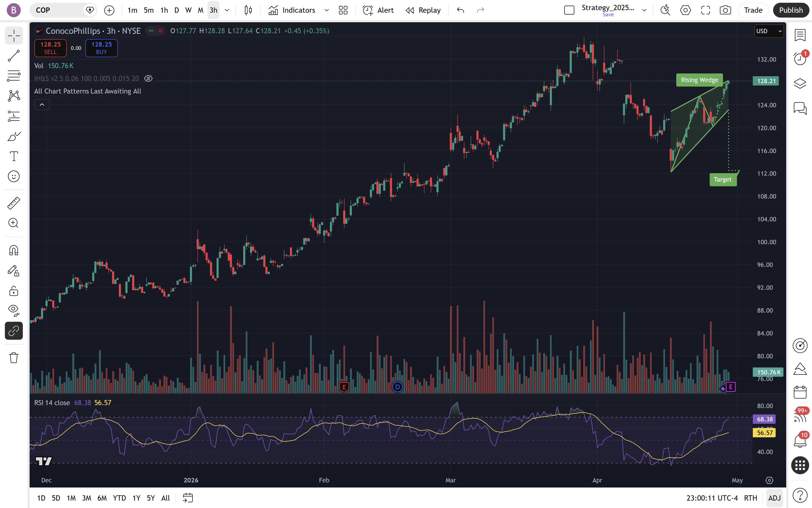Switch to the Weekly timeframe W

[188, 10]
